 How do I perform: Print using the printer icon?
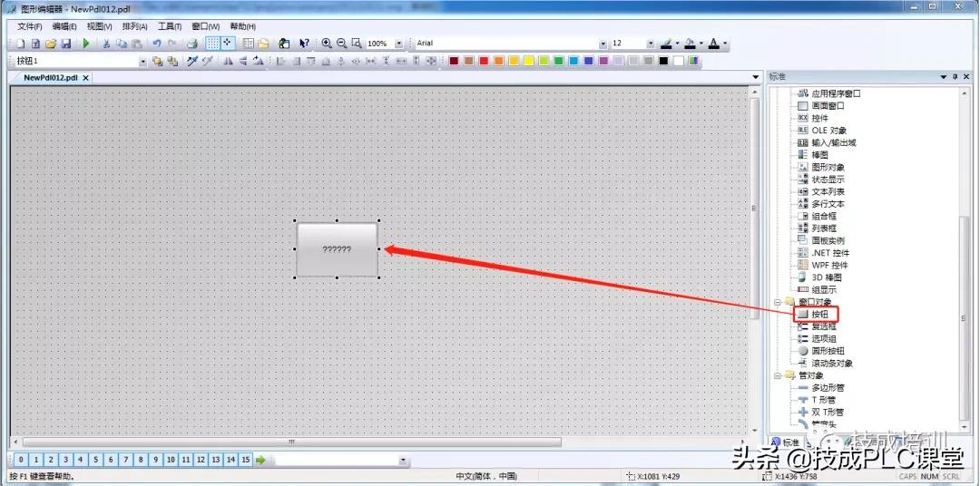click(193, 44)
